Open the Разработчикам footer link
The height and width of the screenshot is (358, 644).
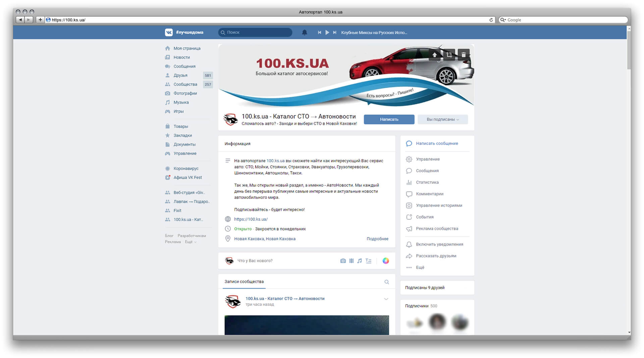tap(192, 236)
